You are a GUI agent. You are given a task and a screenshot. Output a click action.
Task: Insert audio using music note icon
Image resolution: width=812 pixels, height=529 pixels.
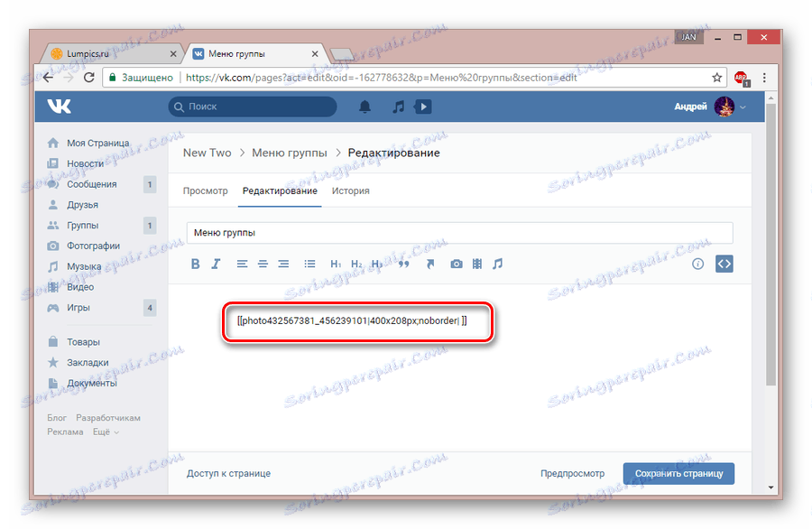point(497,264)
